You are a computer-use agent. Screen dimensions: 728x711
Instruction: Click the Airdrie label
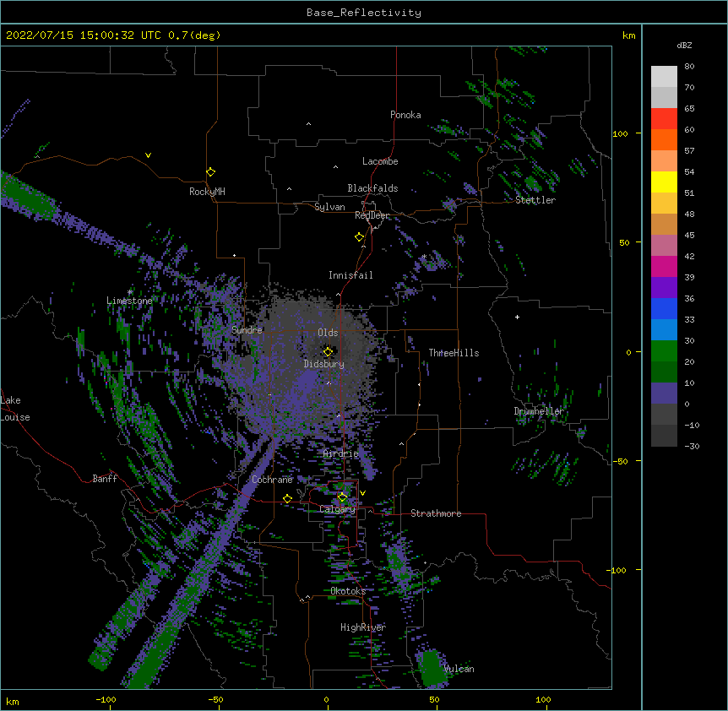coord(340,453)
